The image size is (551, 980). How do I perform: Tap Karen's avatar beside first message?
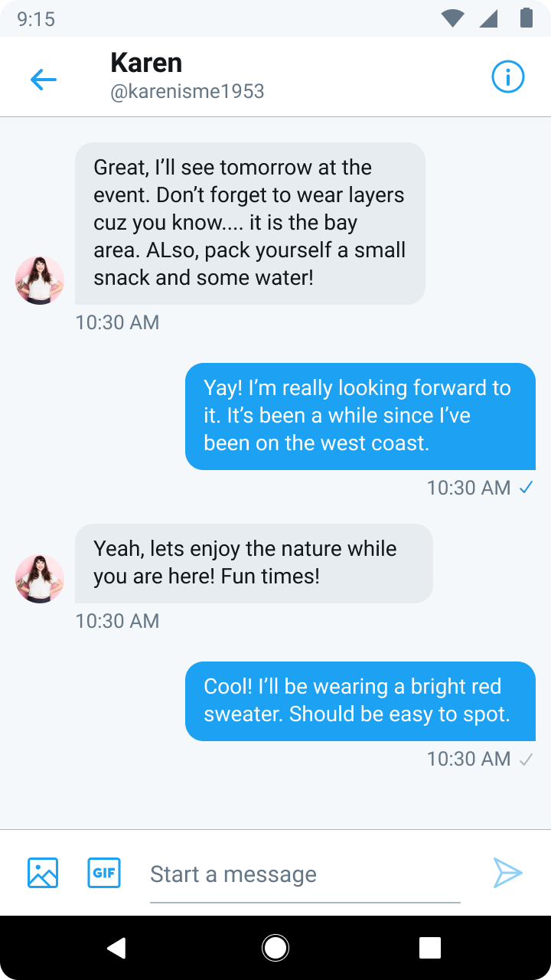tap(40, 280)
